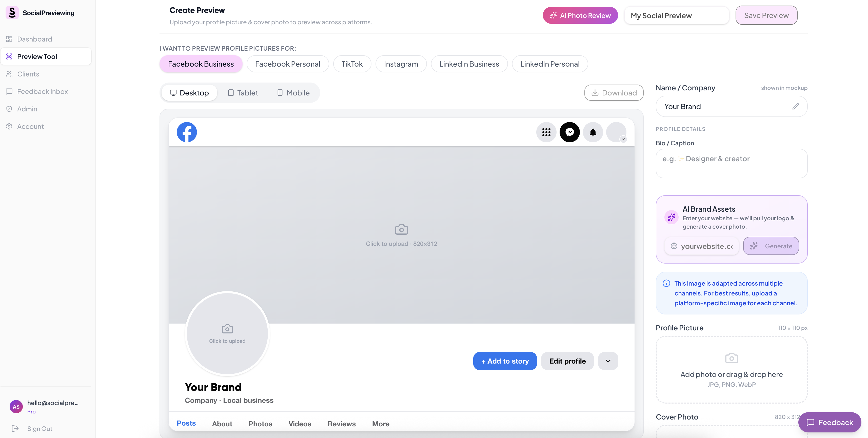
Task: Click the Bio / Caption text area
Action: (x=731, y=163)
